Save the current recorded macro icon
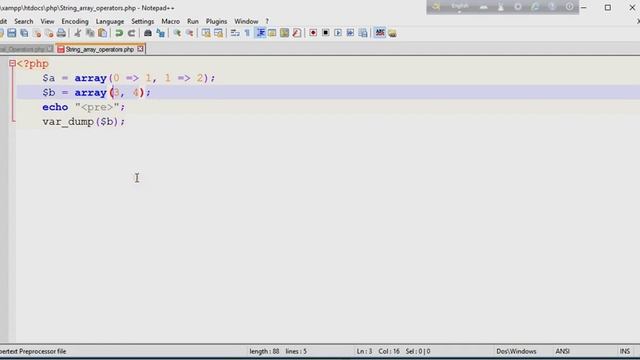 coord(363,33)
